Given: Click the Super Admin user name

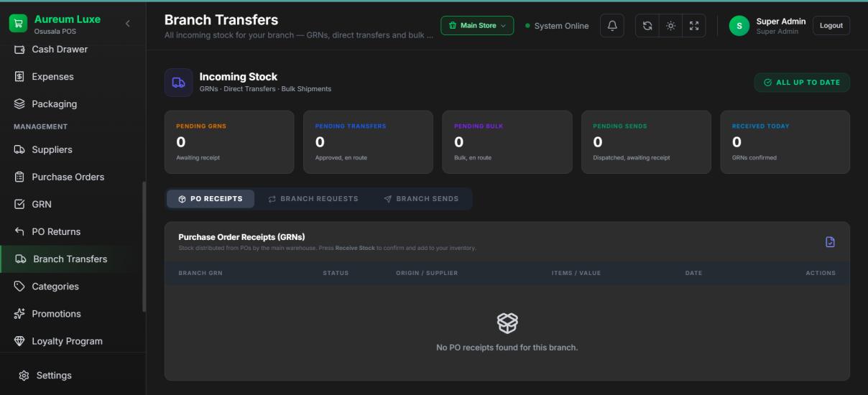Looking at the screenshot, I should [781, 22].
